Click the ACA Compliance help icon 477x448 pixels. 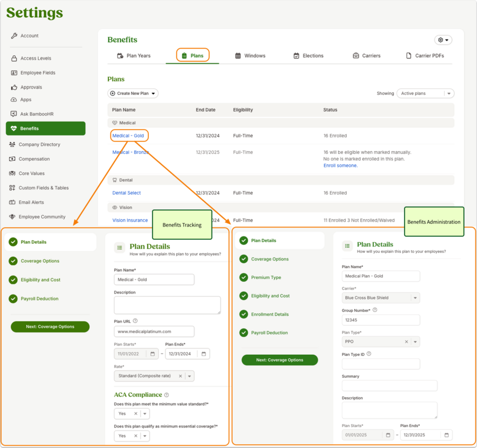(x=166, y=395)
